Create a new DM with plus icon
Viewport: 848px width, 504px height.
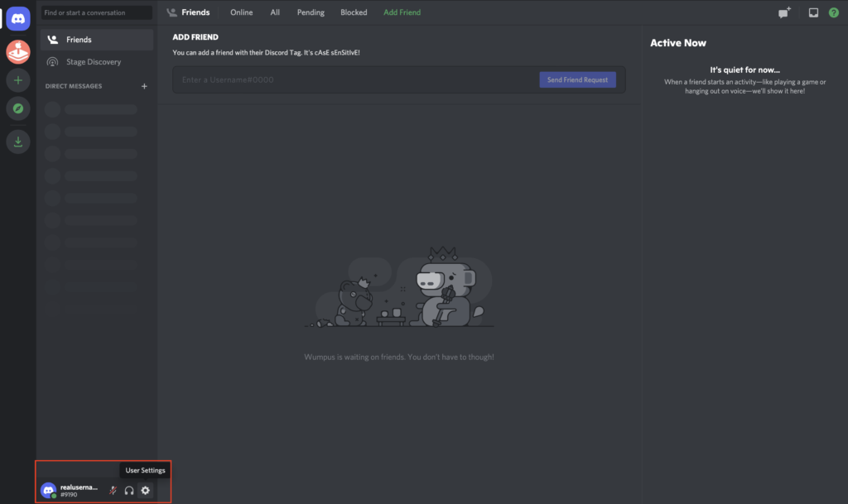(144, 86)
